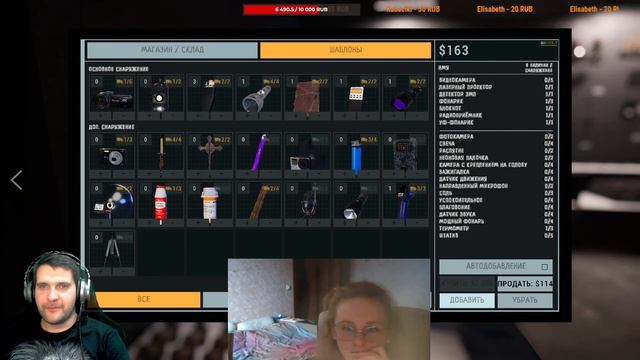Select the sanity pills bottle item
This screenshot has height=360, width=640.
click(210, 204)
